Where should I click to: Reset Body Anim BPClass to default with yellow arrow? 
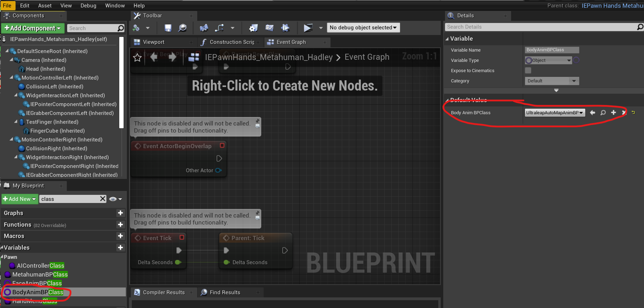[x=633, y=112]
